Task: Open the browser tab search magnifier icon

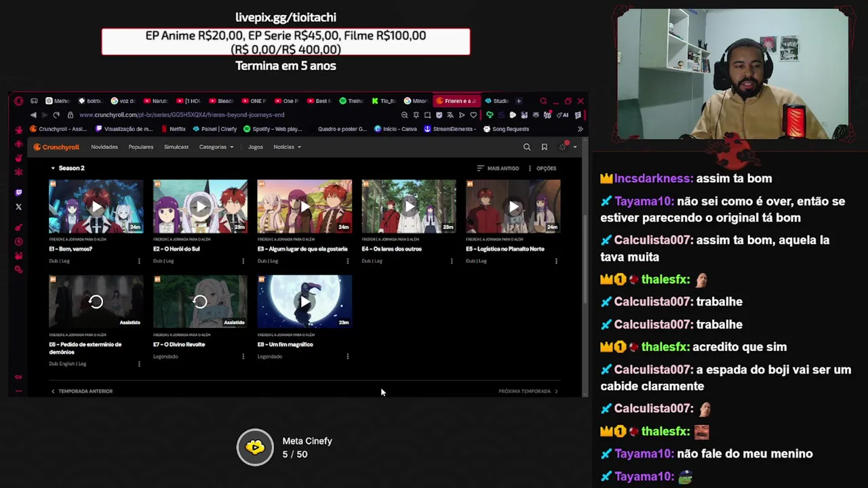Action: click(543, 101)
